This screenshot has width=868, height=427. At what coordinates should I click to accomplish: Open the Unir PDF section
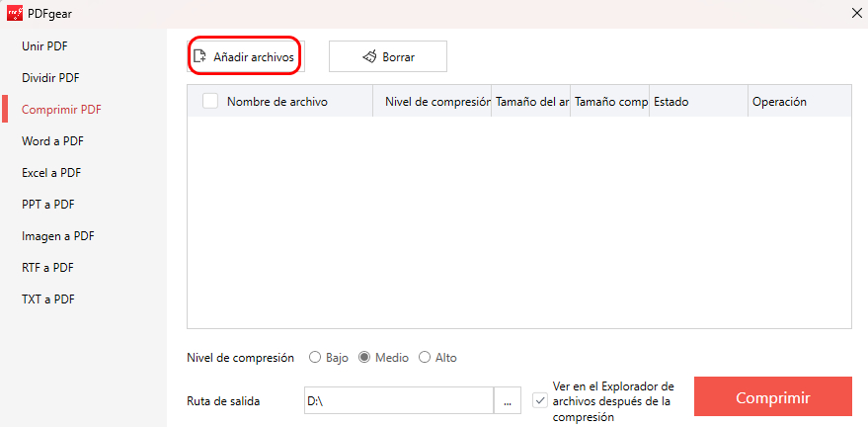click(x=44, y=46)
